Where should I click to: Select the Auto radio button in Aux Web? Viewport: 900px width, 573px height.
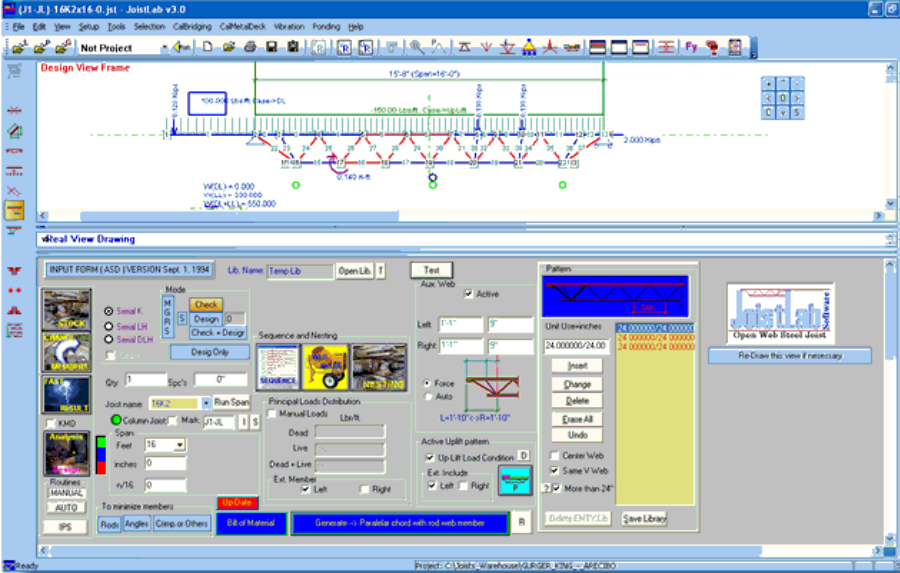[428, 396]
